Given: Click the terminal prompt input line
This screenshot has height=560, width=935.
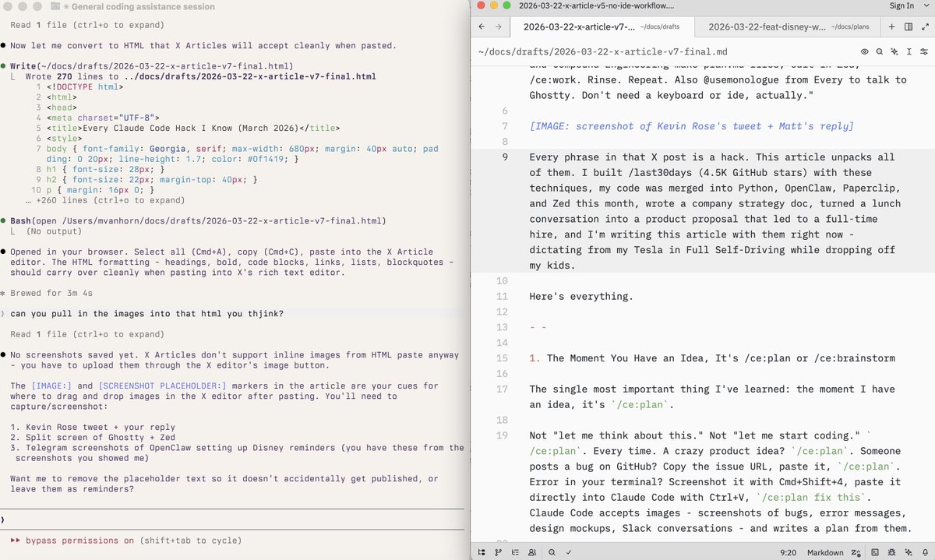Looking at the screenshot, I should [x=234, y=519].
